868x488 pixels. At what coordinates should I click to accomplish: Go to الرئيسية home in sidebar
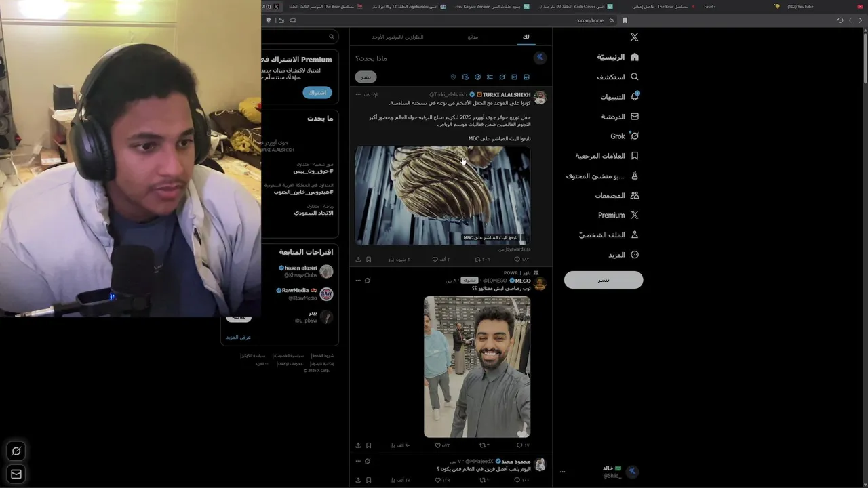tap(618, 57)
